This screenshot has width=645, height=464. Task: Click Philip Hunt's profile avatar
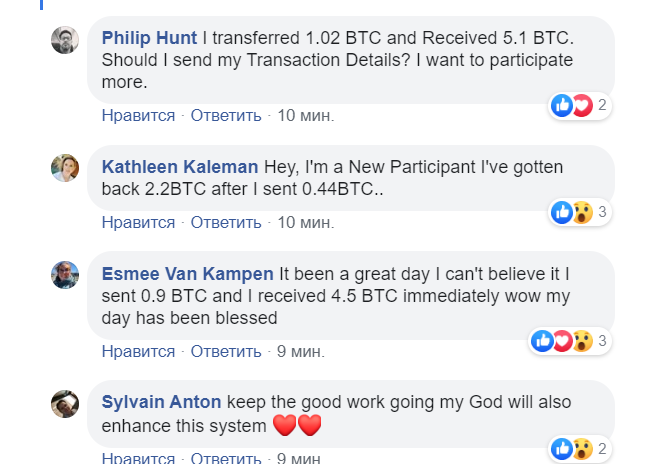pyautogui.click(x=65, y=40)
